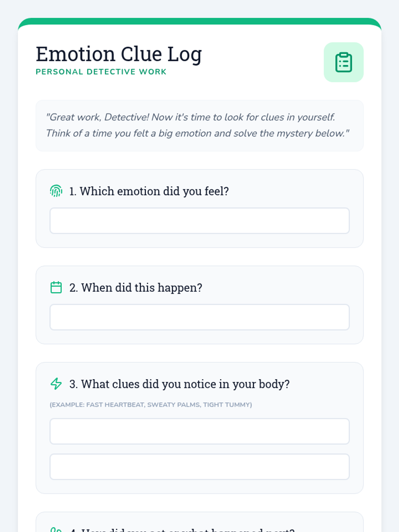Viewport: 399px width, 532px height.
Task: Click the fast heartbeat example hint text
Action: pos(151,405)
